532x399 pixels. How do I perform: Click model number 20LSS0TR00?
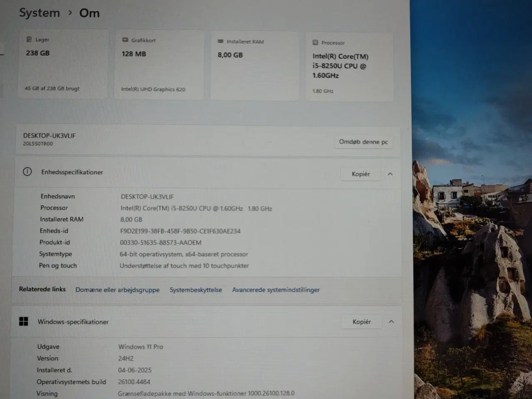pyautogui.click(x=38, y=144)
